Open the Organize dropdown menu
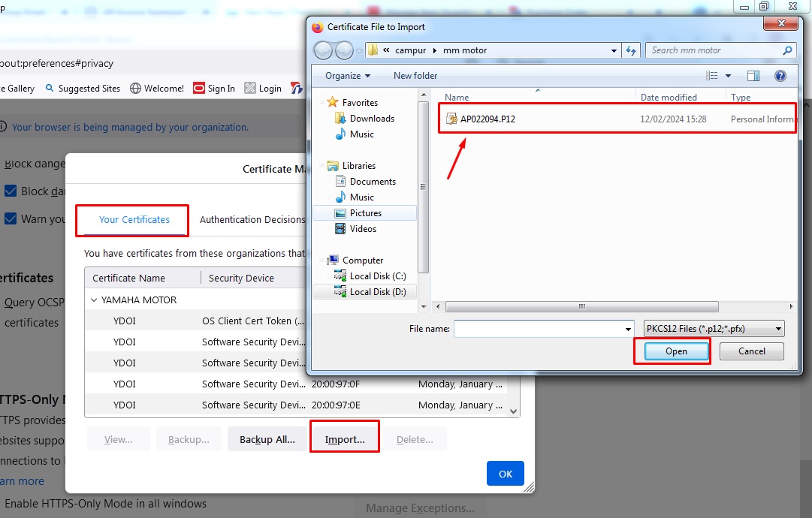 (x=348, y=76)
